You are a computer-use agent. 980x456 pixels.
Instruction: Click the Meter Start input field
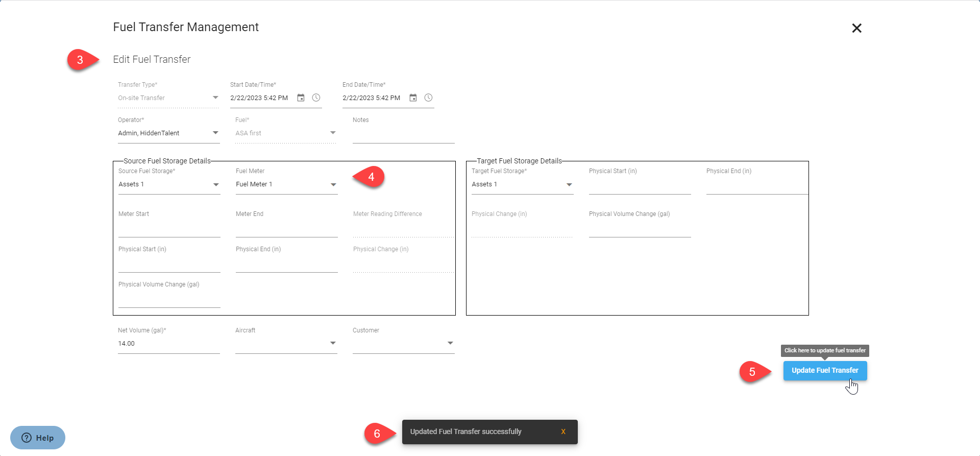click(x=169, y=228)
